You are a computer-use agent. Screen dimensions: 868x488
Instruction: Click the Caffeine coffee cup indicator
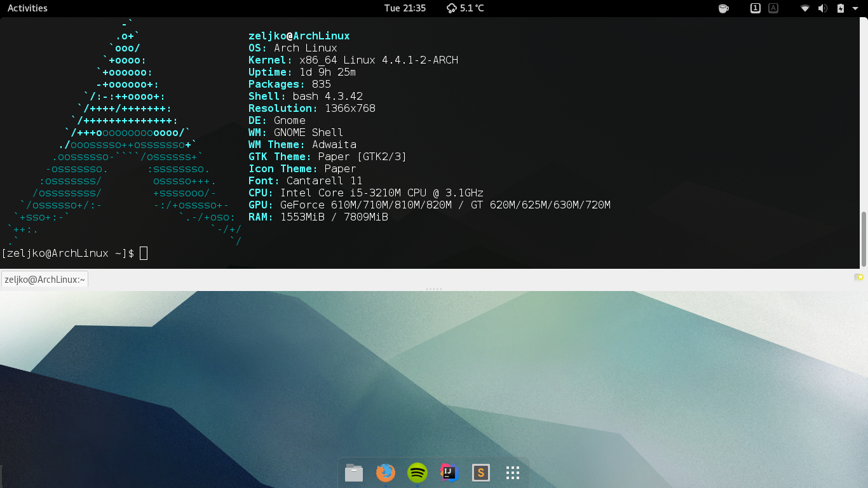pyautogui.click(x=723, y=8)
